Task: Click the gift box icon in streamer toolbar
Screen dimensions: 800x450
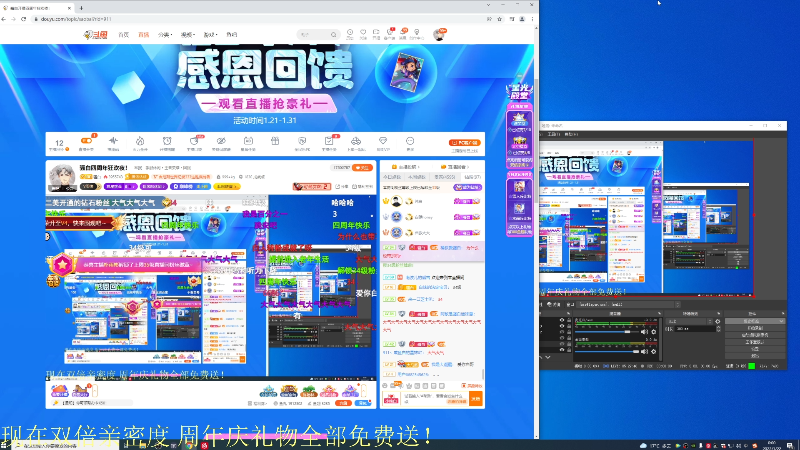Action: (x=275, y=143)
